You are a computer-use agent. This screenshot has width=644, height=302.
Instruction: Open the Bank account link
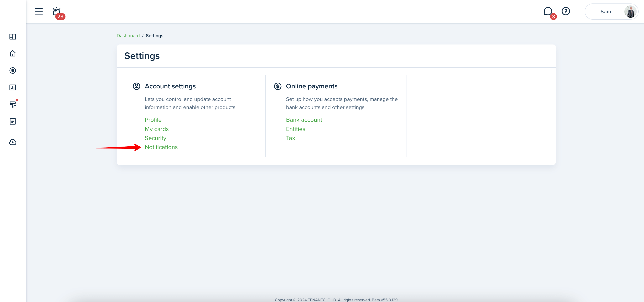click(x=304, y=120)
